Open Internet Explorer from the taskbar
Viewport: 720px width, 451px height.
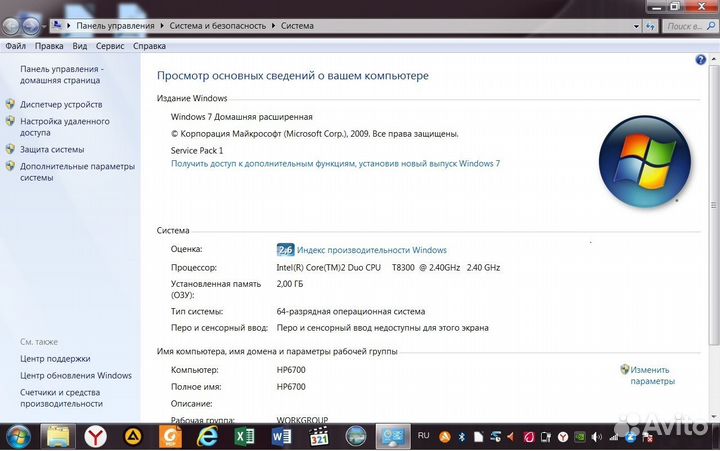click(x=208, y=436)
